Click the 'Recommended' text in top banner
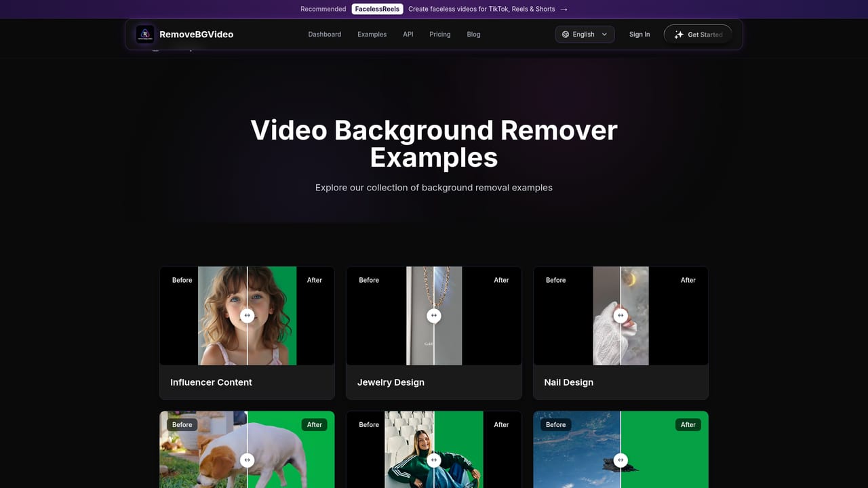Screen dimensions: 868x488 click(x=323, y=9)
